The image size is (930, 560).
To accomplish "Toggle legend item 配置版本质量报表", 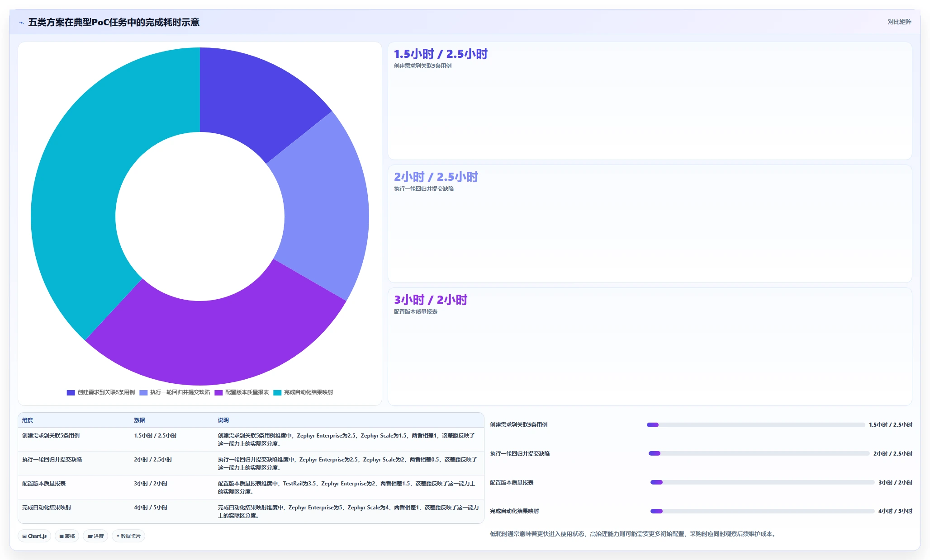I will tap(242, 392).
